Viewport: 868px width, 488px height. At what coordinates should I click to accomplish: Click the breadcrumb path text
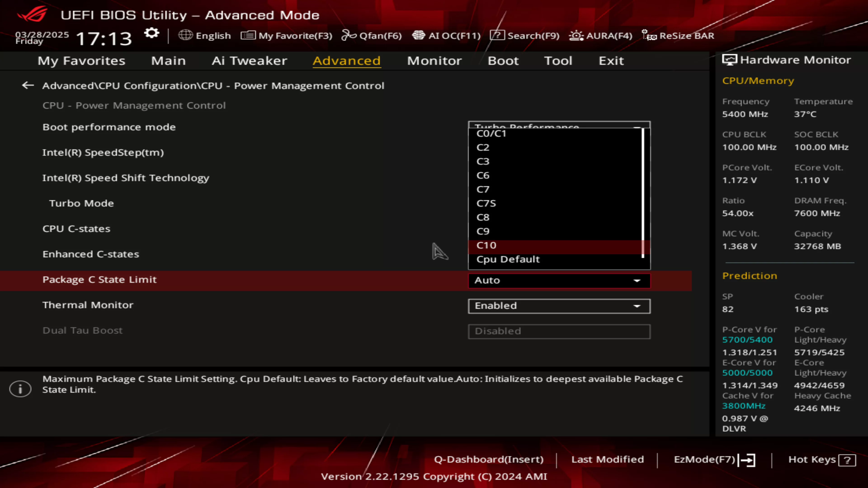213,86
